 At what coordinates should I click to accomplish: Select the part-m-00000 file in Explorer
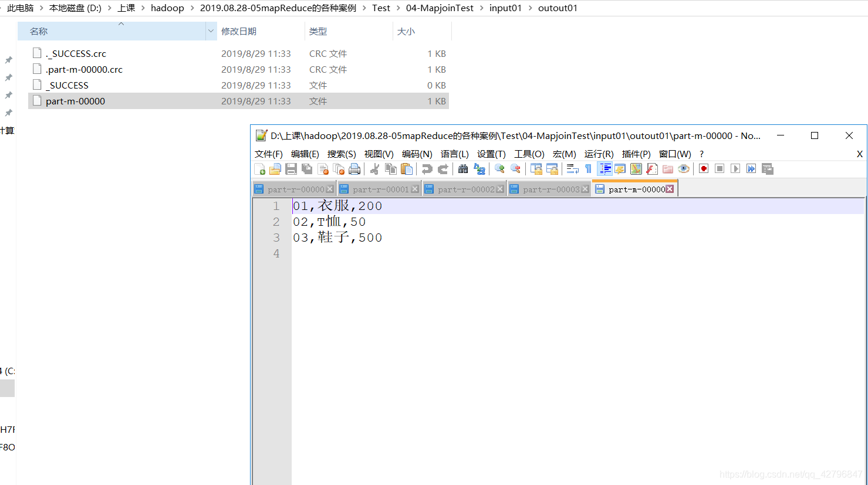(238, 101)
